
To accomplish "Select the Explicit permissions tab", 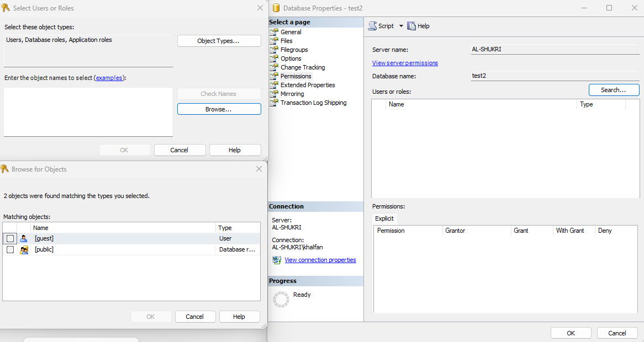I will click(384, 218).
